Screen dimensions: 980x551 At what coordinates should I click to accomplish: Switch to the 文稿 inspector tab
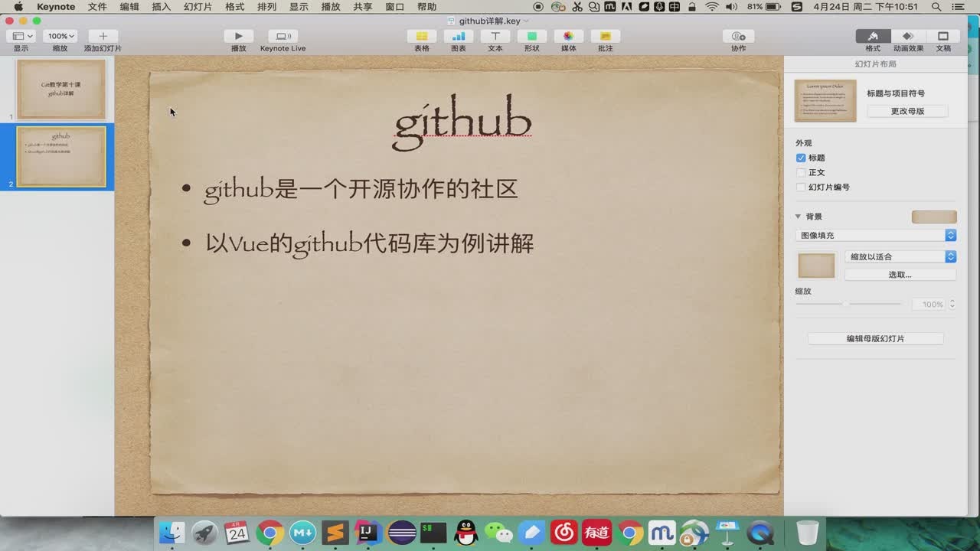pyautogui.click(x=943, y=36)
